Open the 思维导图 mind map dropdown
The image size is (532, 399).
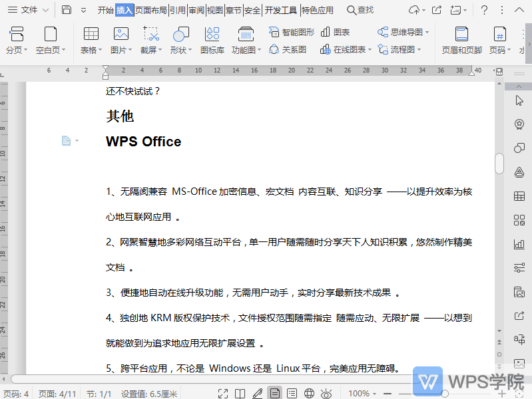[403, 32]
